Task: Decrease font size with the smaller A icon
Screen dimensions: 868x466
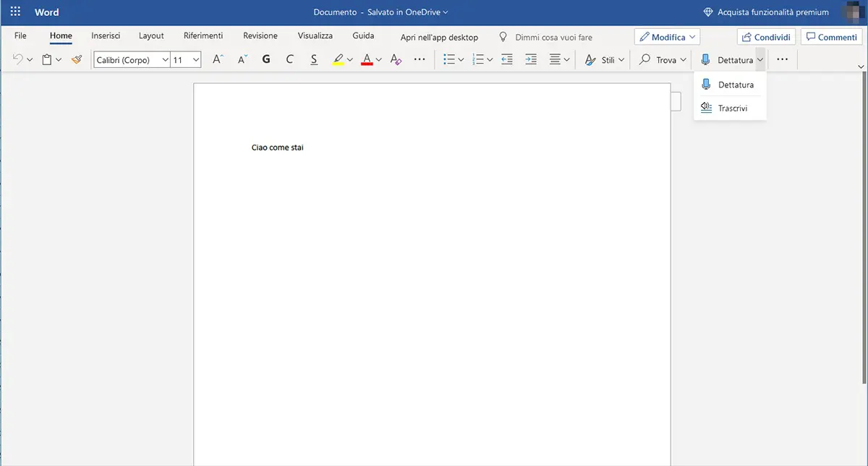Action: pyautogui.click(x=242, y=60)
